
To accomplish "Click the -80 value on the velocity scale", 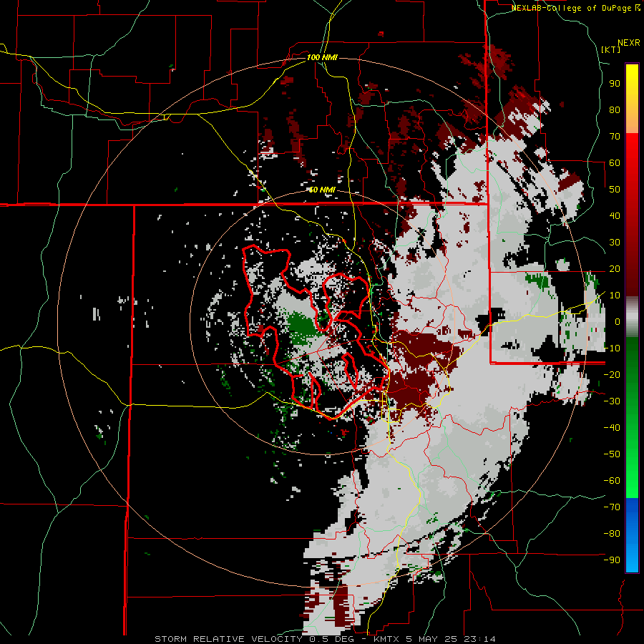I will coord(612,534).
